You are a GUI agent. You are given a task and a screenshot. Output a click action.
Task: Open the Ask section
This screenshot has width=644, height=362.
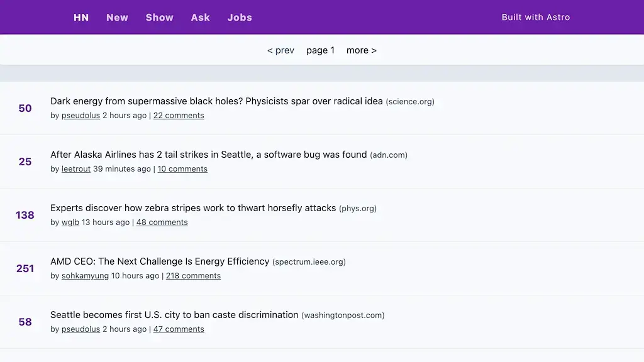click(200, 18)
